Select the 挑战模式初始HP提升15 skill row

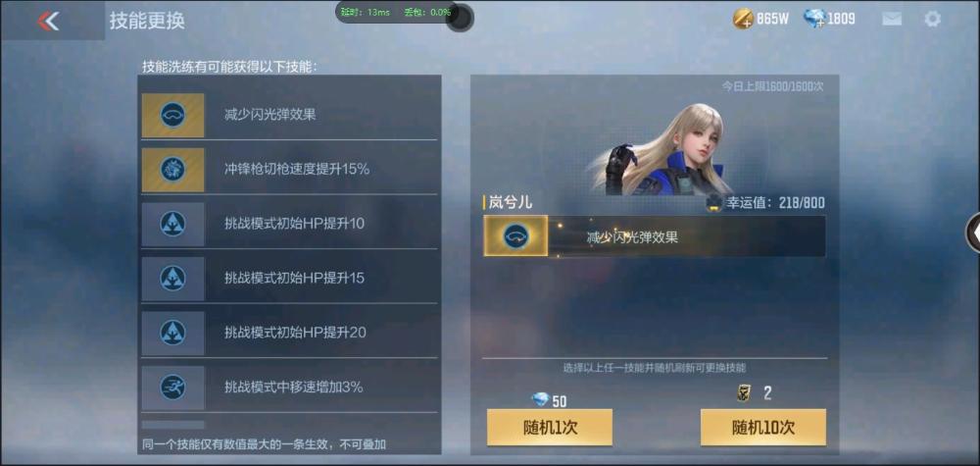pos(289,279)
